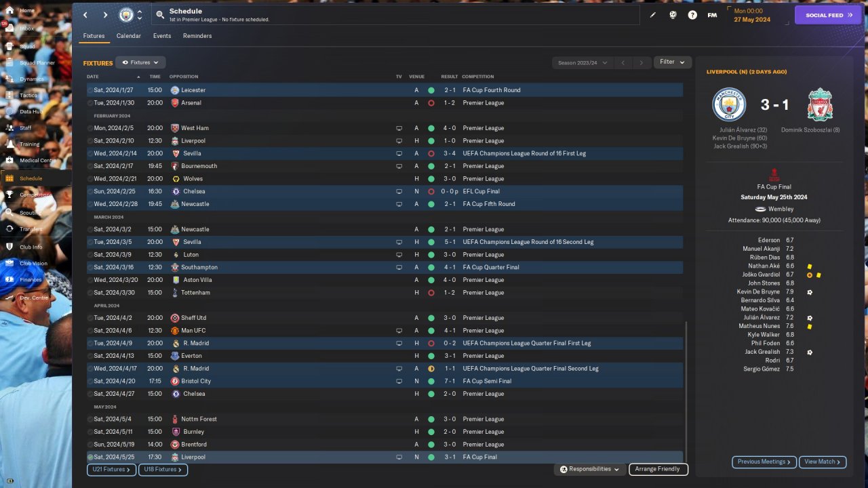Sort by the Opposition column header
Image resolution: width=868 pixels, height=488 pixels.
click(184, 77)
